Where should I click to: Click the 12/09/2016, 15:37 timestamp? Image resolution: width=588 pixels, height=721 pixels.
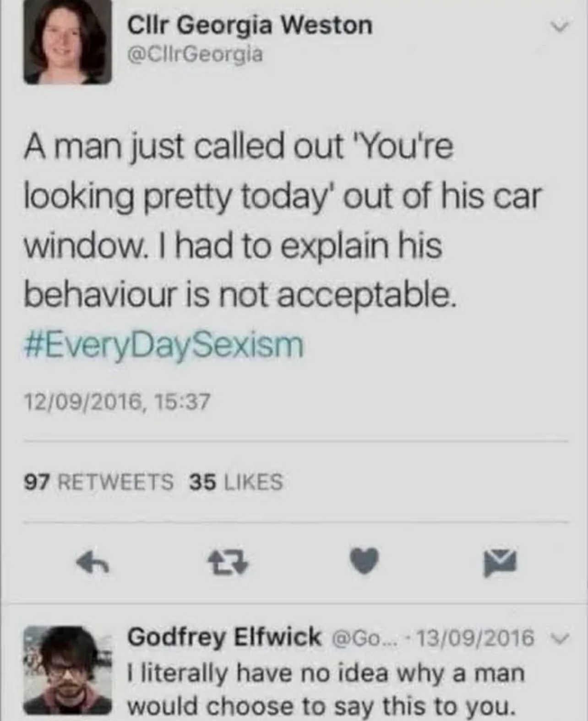coord(117,402)
